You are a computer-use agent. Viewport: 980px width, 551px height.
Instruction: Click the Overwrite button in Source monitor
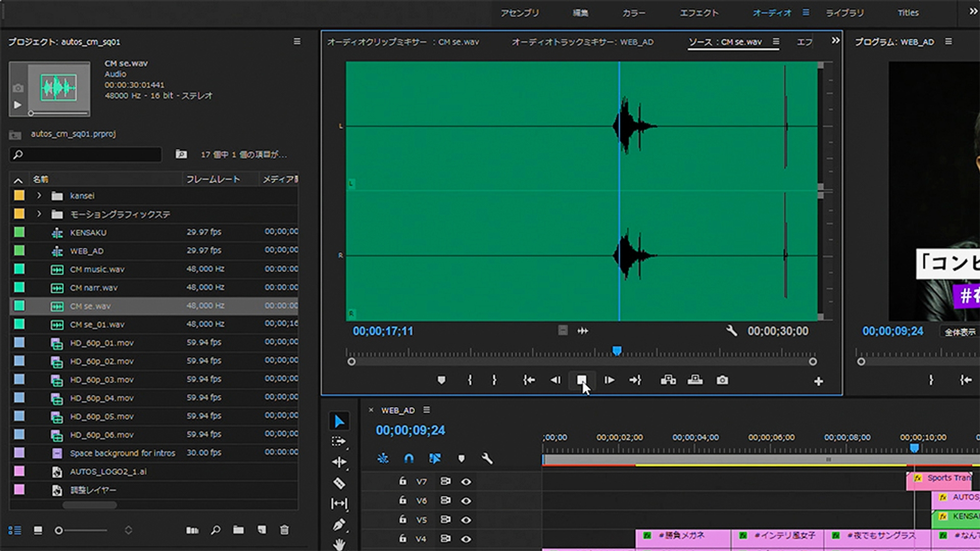click(695, 380)
